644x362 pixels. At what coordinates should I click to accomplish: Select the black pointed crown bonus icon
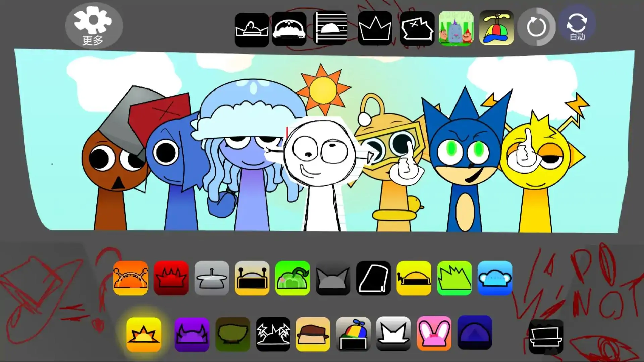coord(375,28)
